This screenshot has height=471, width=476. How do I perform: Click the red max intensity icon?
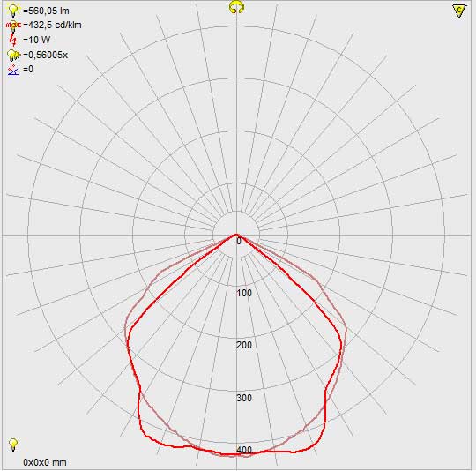click(13, 26)
